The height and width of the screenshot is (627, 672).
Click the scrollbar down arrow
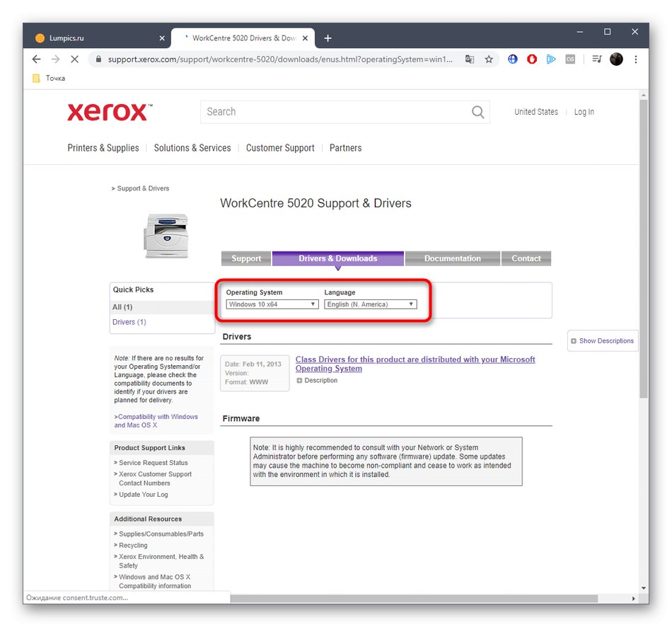pos(643,588)
